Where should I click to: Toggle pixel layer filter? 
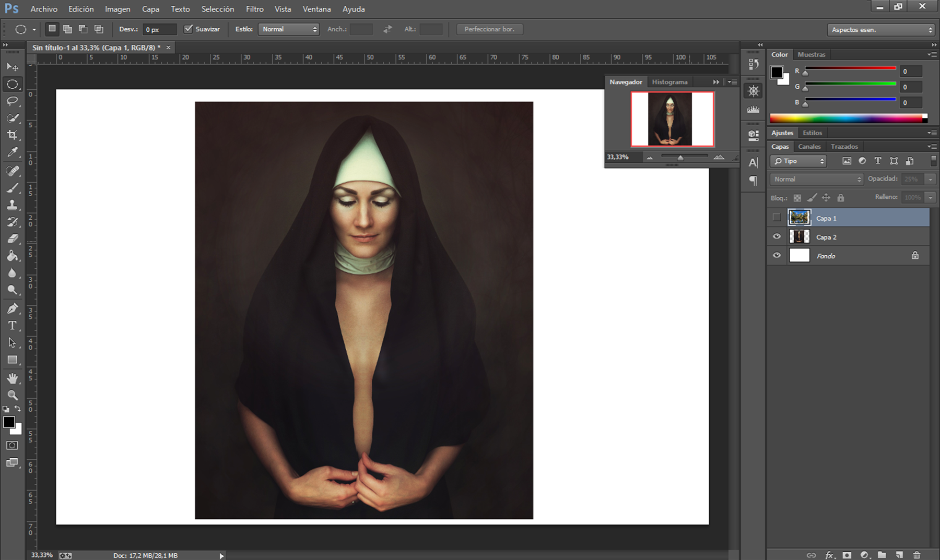(847, 161)
